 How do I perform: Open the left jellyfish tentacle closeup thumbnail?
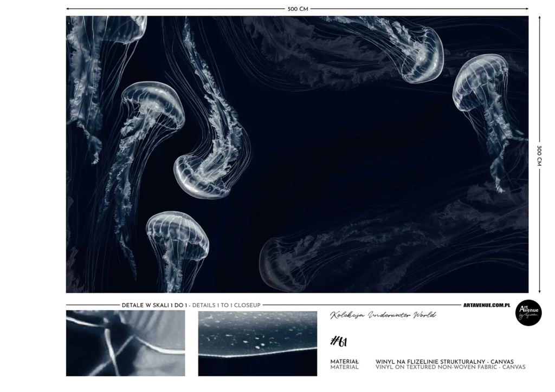point(125,343)
